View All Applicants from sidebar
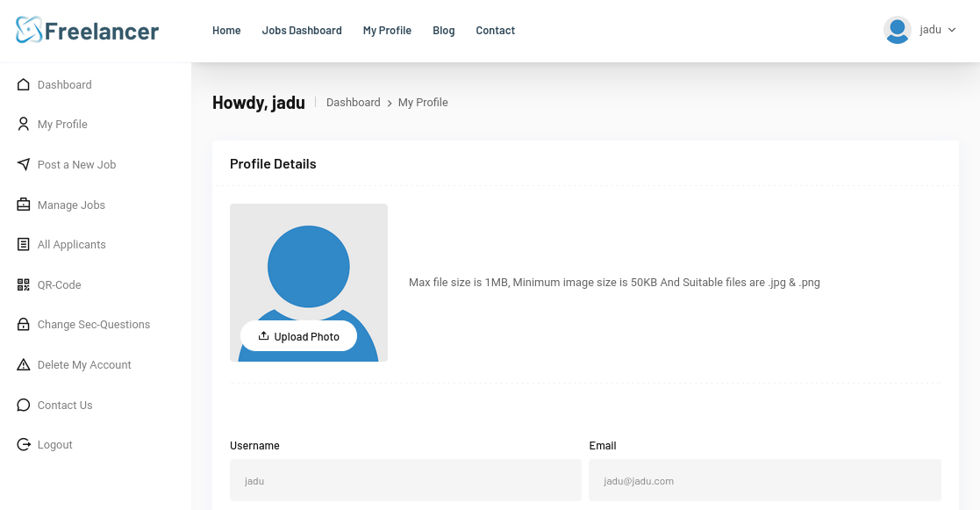This screenshot has height=510, width=980. click(71, 245)
